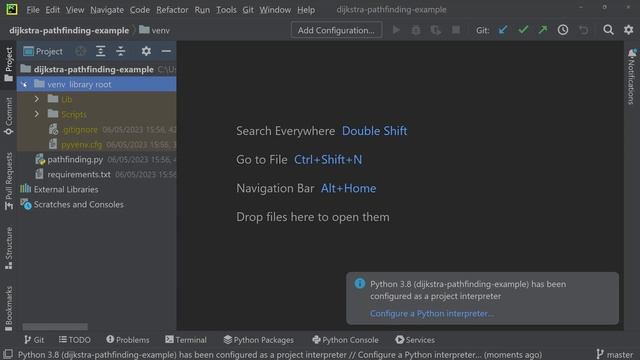Open IDE settings gear icon top right
Image resolution: width=640 pixels, height=360 pixels.
[x=629, y=30]
